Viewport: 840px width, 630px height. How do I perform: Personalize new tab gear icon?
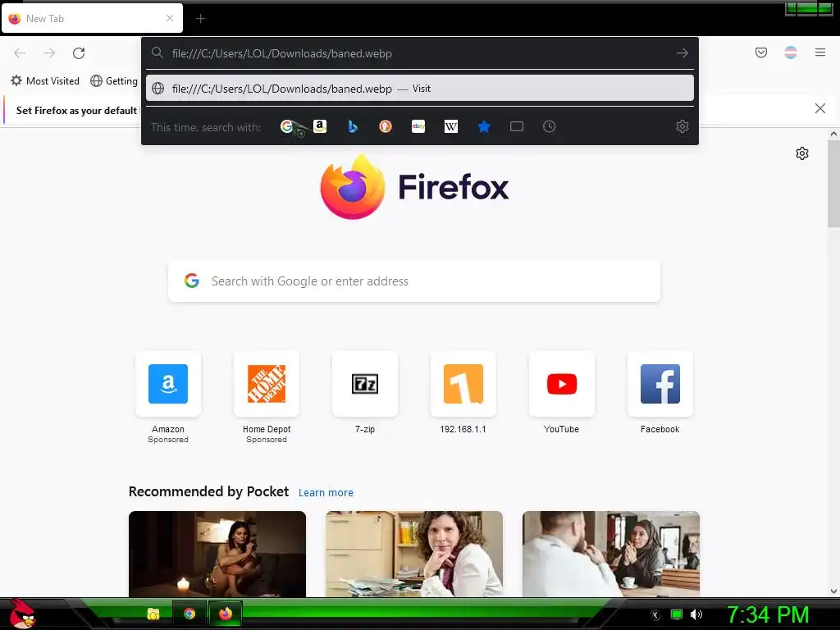click(x=802, y=153)
